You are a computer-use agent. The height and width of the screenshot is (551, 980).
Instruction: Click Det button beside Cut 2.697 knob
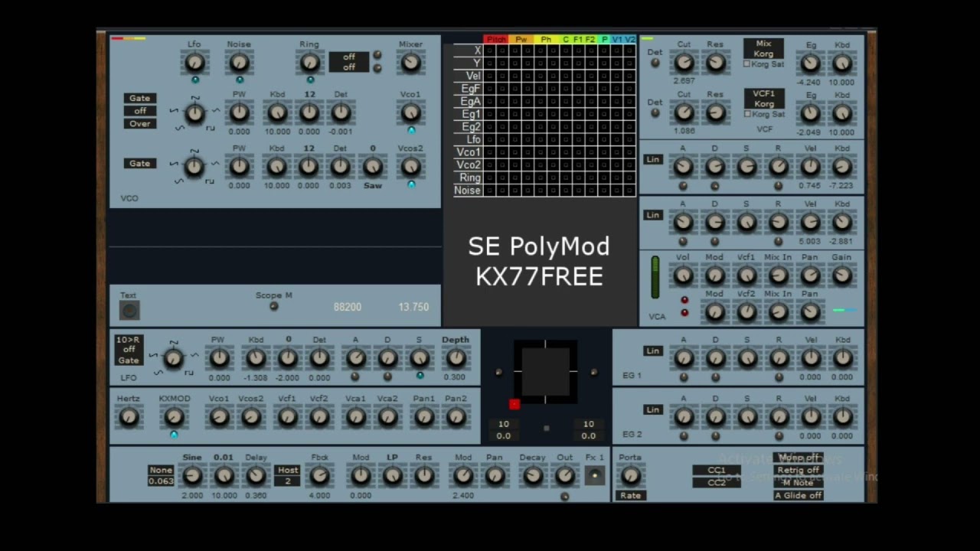pos(655,63)
